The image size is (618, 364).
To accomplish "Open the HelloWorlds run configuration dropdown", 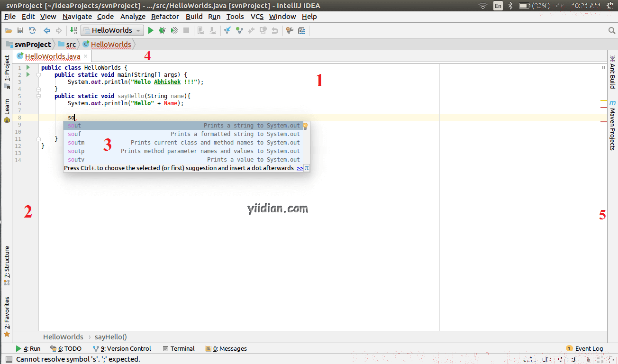I will (112, 30).
